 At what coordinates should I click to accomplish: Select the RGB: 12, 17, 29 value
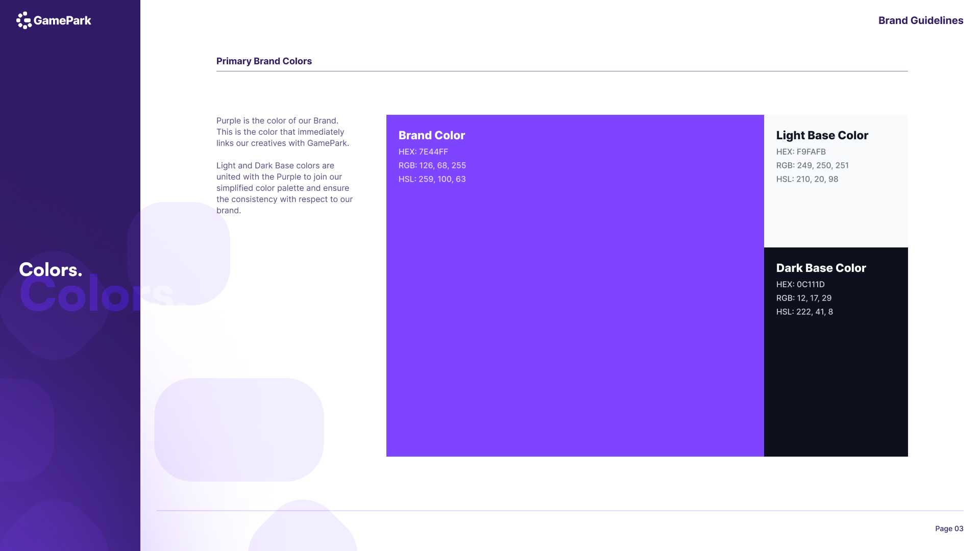coord(804,298)
